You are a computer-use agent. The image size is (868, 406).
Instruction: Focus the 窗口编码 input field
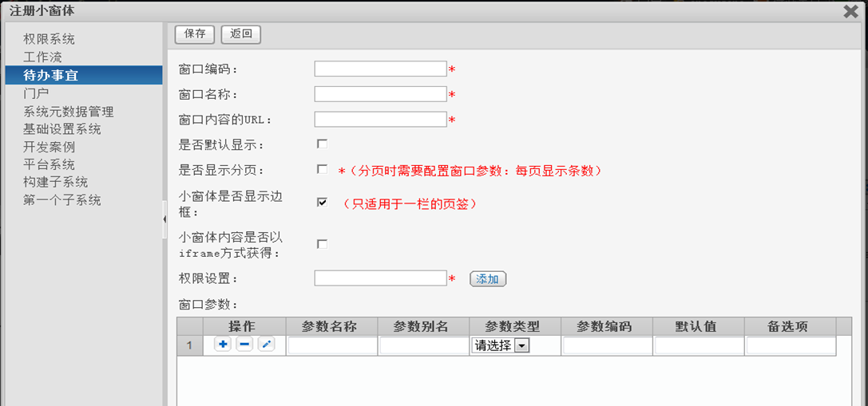pos(380,69)
